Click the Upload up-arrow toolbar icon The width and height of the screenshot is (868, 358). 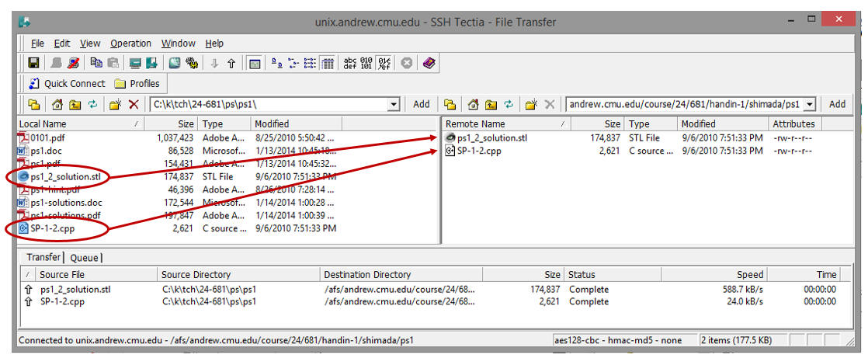coord(231,63)
